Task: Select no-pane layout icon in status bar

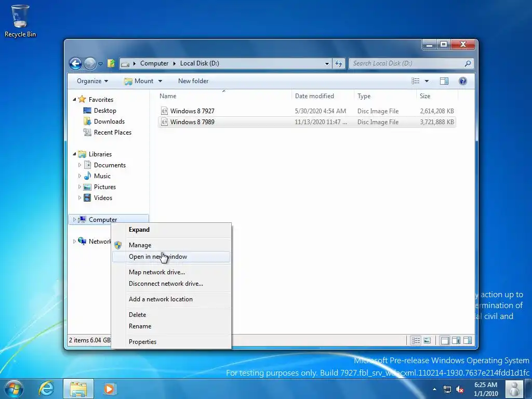Action: click(x=445, y=340)
